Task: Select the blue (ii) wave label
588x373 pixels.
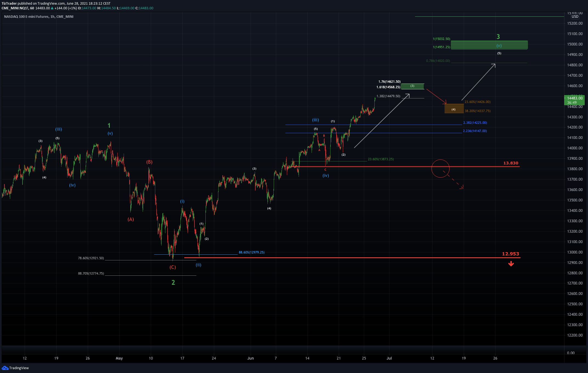Action: point(198,265)
